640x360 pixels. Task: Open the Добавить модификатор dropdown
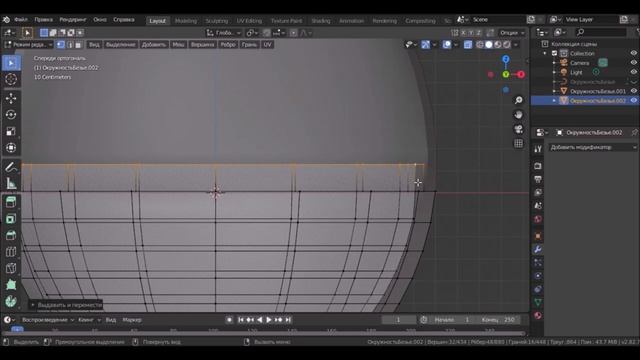pyautogui.click(x=593, y=147)
